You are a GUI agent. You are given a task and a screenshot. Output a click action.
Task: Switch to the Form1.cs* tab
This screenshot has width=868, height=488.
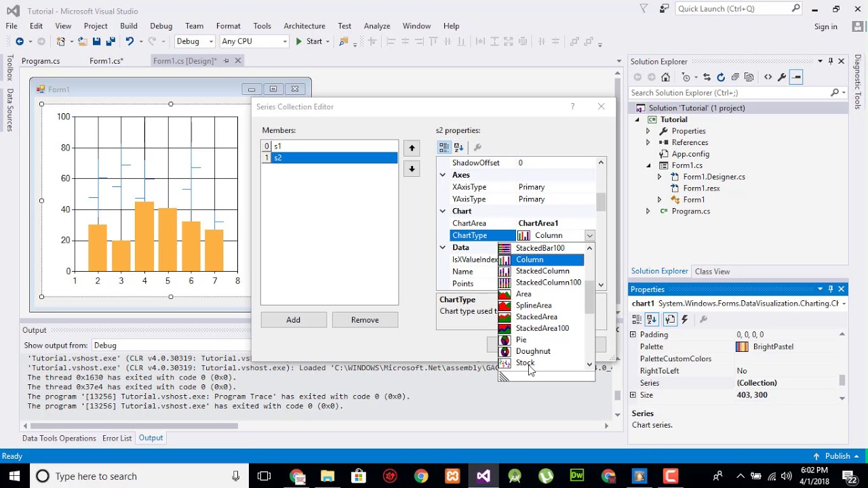click(x=106, y=61)
